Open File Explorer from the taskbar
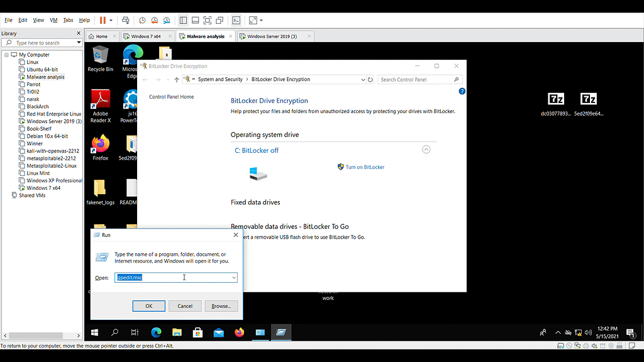The width and height of the screenshot is (644, 362). [177, 332]
